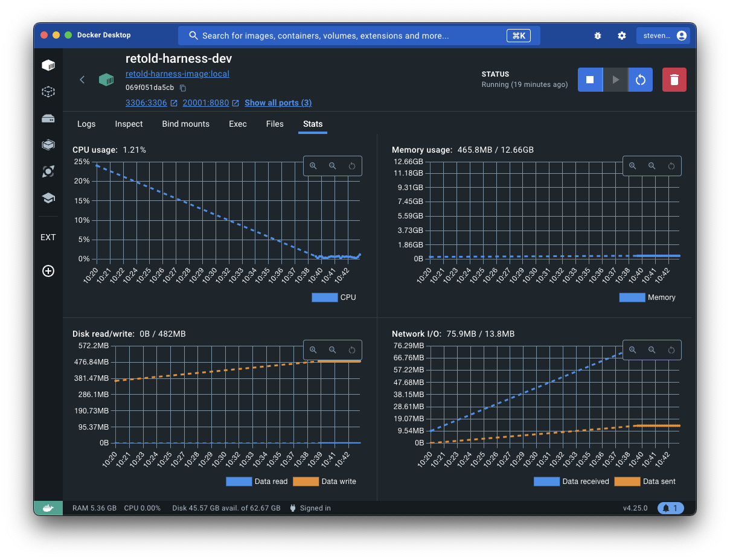
Task: Reset zoom on the Memory usage chart
Action: 671,166
